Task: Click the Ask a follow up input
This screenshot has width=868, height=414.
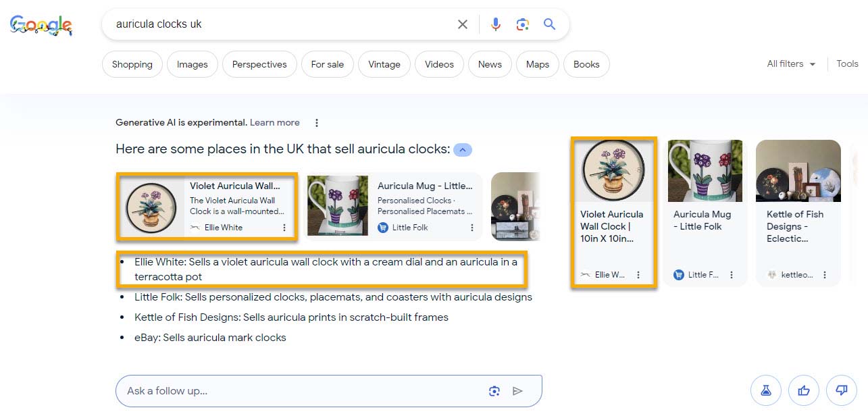Action: tap(304, 391)
